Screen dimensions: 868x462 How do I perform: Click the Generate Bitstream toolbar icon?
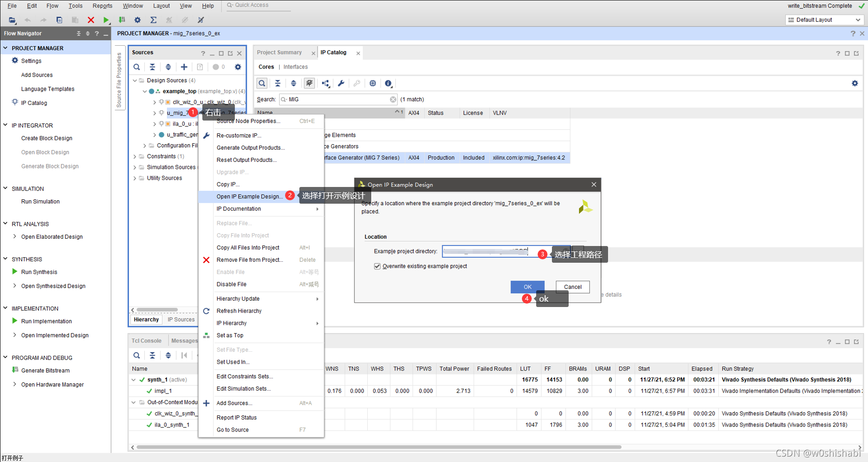point(122,20)
